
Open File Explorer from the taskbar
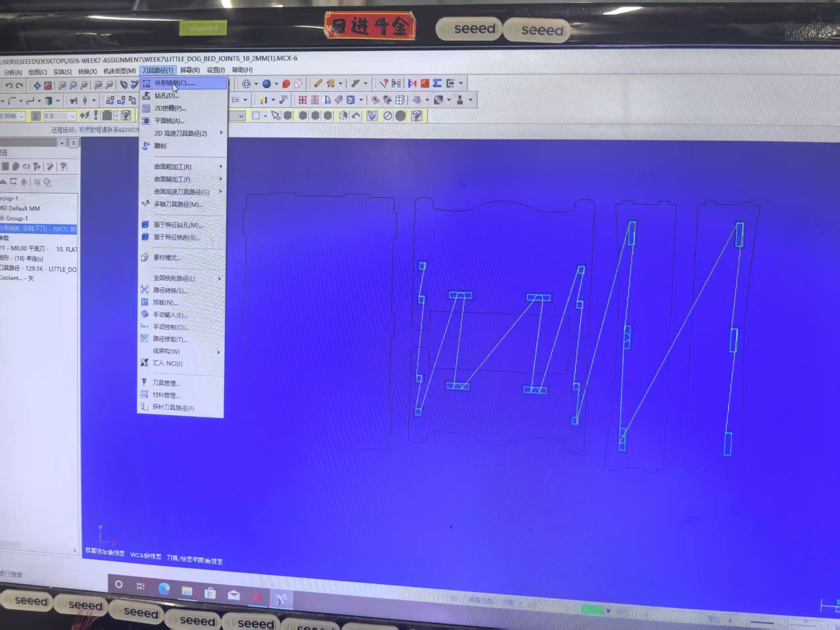(187, 591)
